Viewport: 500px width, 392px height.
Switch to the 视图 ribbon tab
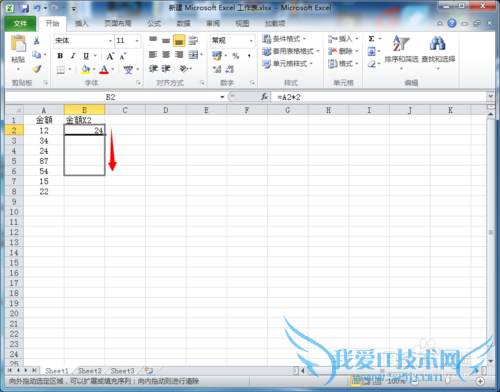tap(242, 23)
